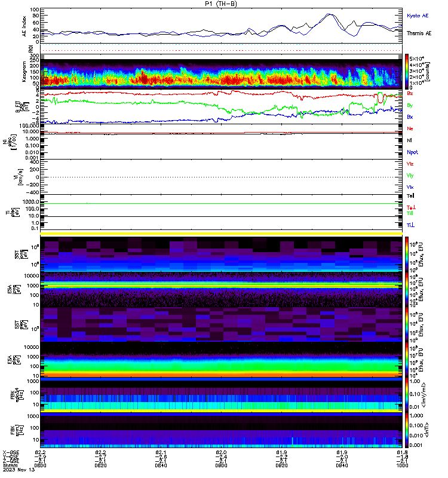Click the Vi [km/s] axis label

pyautogui.click(x=19, y=177)
